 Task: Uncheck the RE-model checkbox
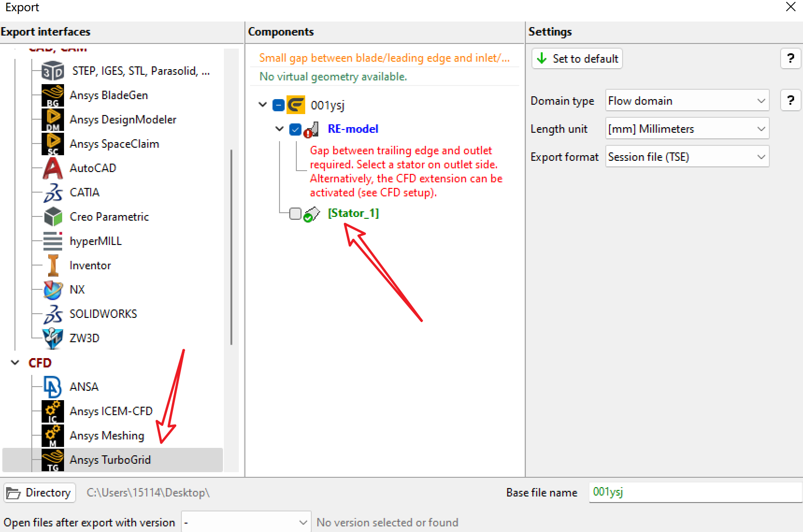(295, 129)
